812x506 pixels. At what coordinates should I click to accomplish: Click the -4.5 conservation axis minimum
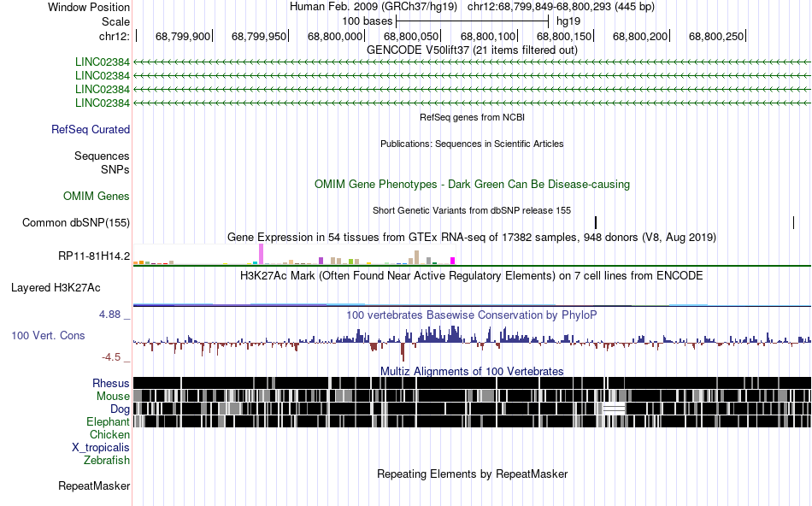tap(111, 357)
